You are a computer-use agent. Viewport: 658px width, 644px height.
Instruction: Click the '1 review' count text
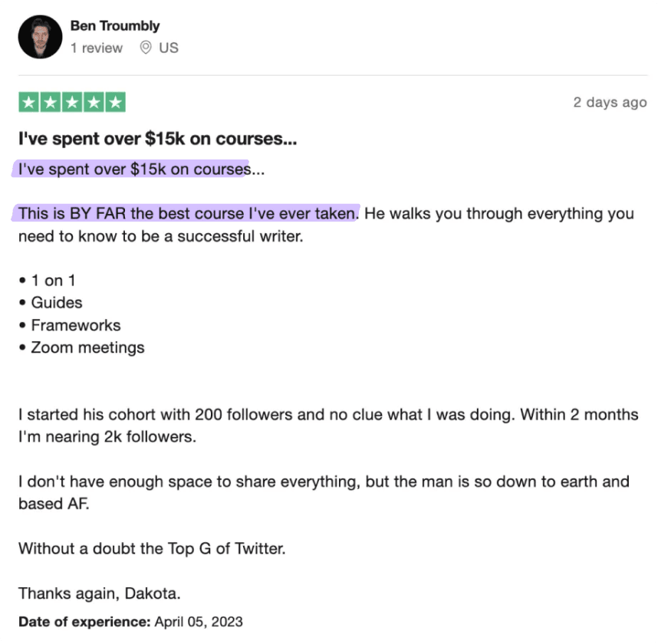97,48
